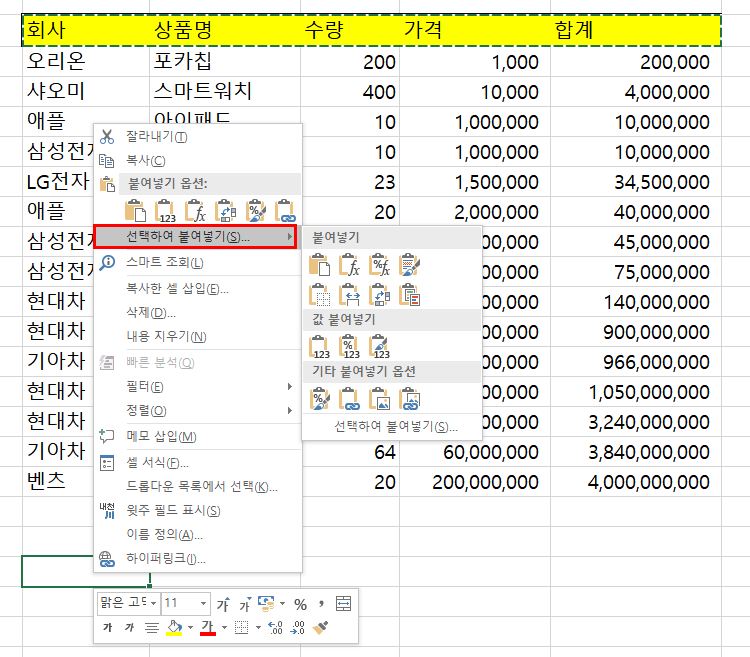Viewport: 750px width, 657px height.
Task: Center align text via mini toolbar
Action: pos(152,627)
